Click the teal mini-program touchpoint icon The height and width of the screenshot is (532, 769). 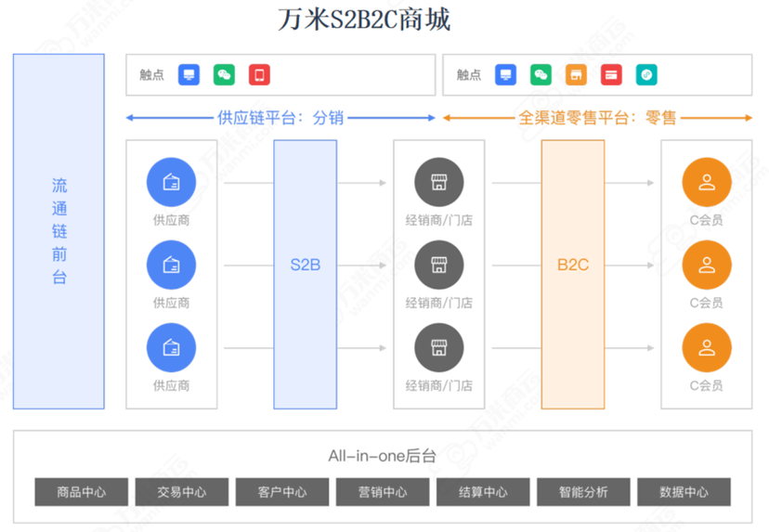pyautogui.click(x=647, y=75)
